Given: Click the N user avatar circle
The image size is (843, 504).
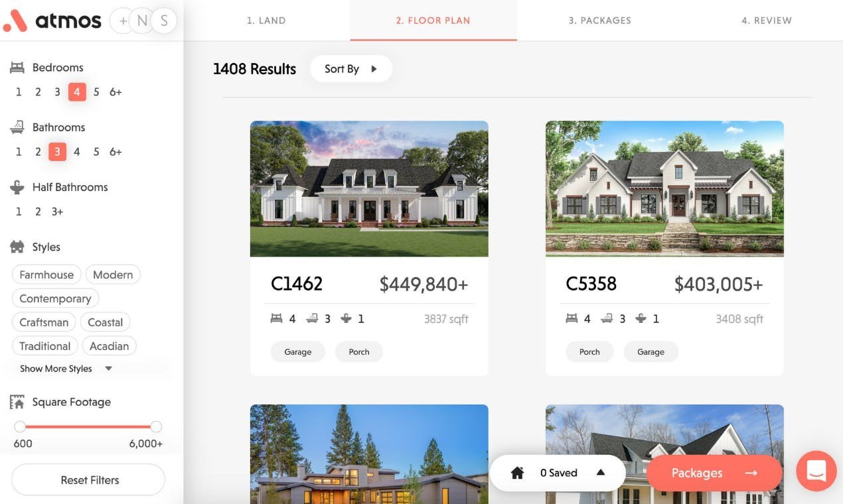Looking at the screenshot, I should [142, 21].
